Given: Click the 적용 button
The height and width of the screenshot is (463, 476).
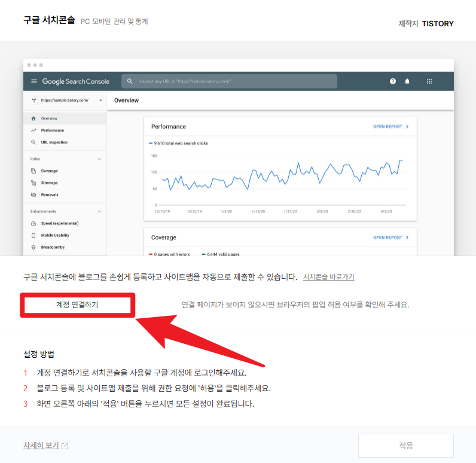Looking at the screenshot, I should [x=406, y=446].
